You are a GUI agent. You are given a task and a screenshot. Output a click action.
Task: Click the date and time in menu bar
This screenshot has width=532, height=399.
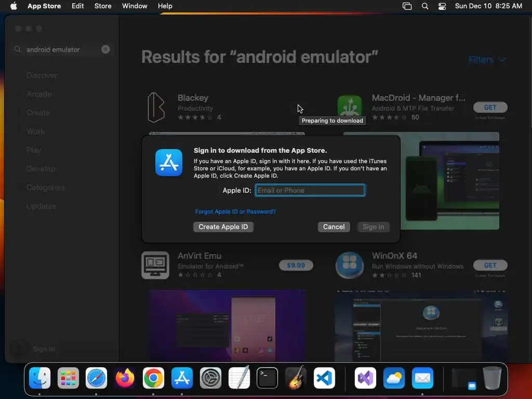click(x=488, y=6)
